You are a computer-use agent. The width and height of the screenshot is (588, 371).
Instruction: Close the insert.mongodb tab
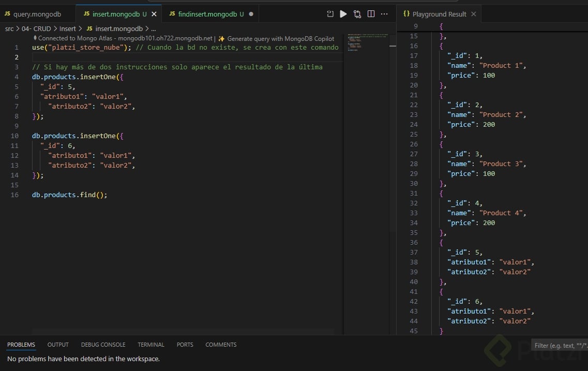154,14
